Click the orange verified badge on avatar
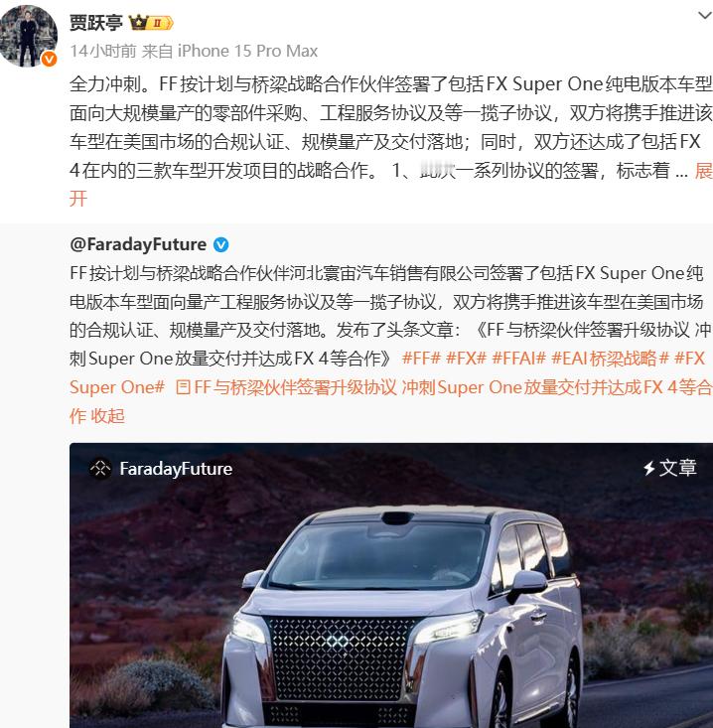The height and width of the screenshot is (728, 713). click(49, 60)
